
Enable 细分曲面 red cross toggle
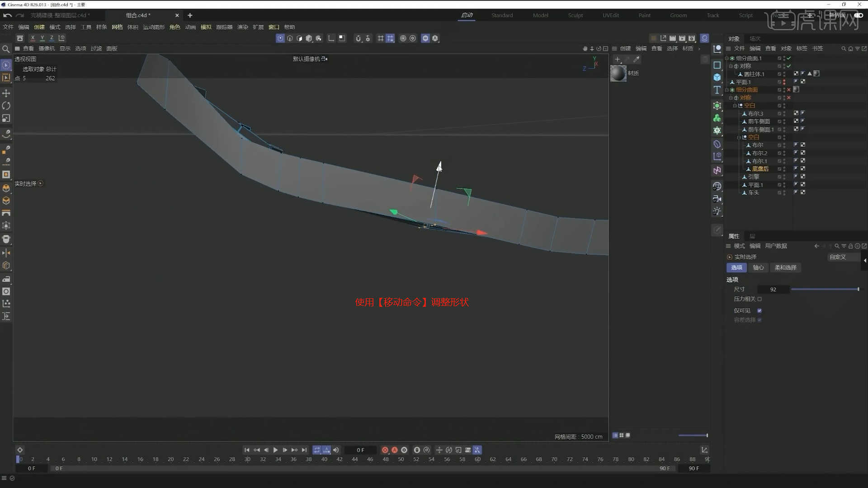point(789,90)
